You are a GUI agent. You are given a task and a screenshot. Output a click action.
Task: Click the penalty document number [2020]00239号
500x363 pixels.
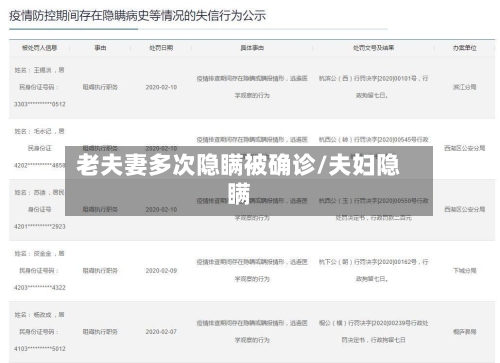click(391, 323)
